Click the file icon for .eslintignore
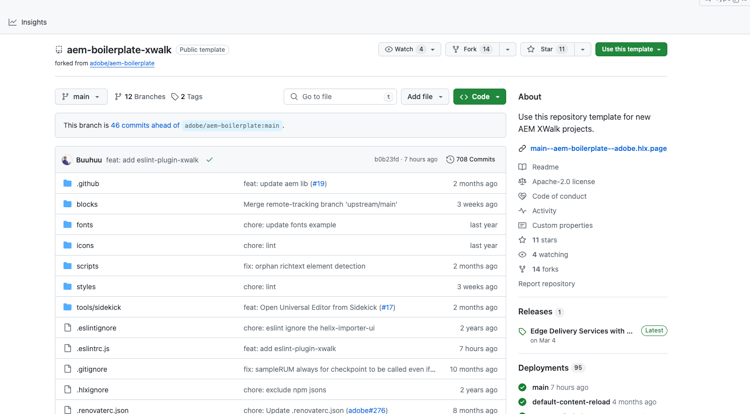The width and height of the screenshot is (750, 414). (x=67, y=328)
